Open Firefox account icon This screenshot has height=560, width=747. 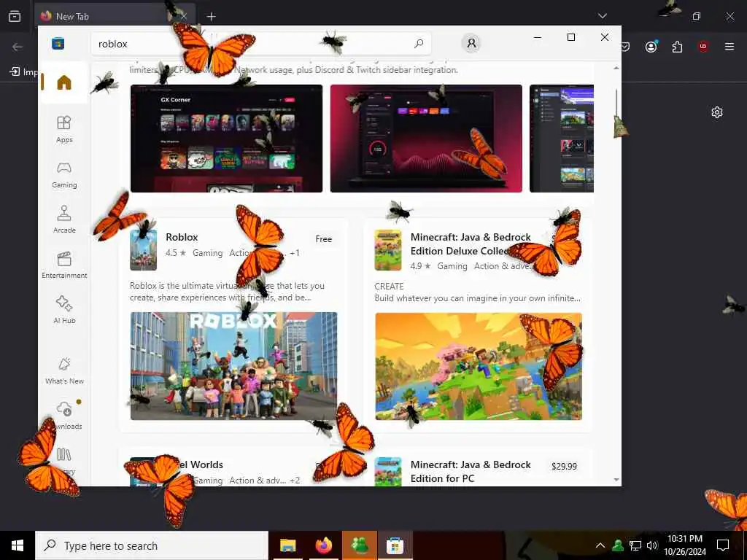coord(651,47)
